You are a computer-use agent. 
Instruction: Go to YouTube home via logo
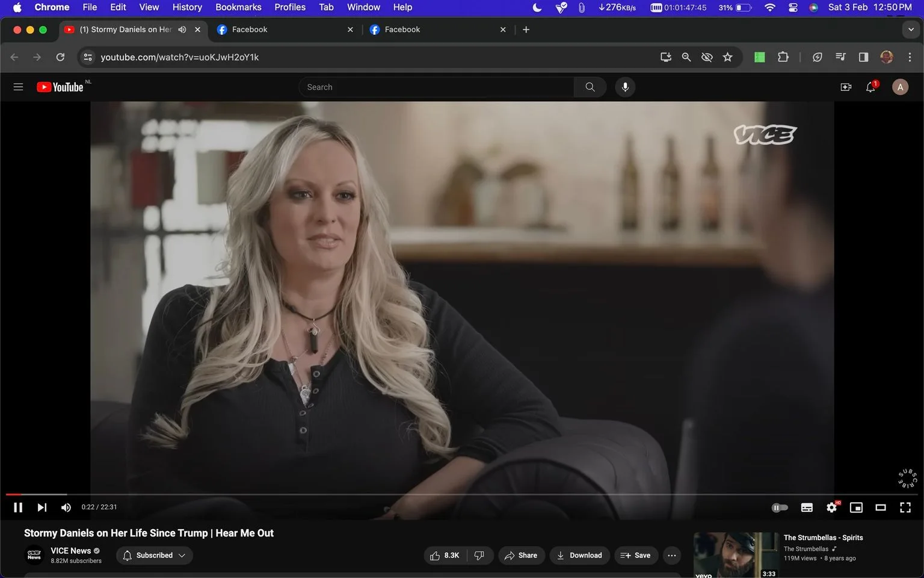pyautogui.click(x=60, y=87)
